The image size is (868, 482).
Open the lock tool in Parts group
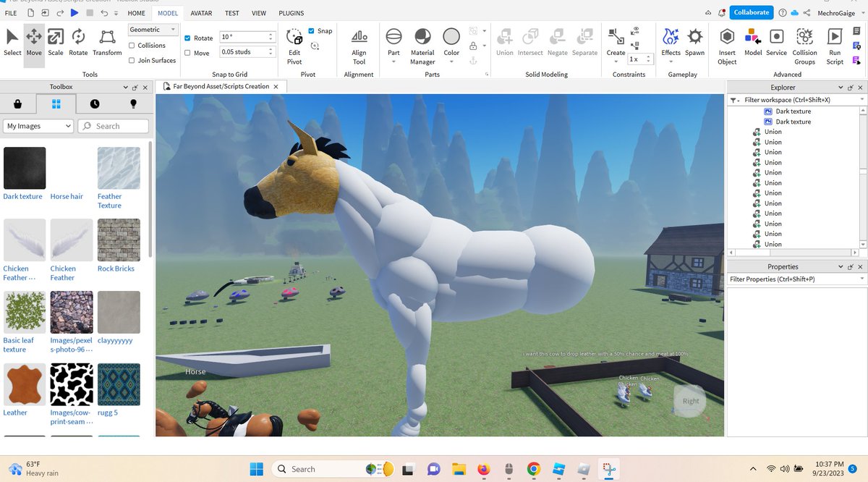473,45
